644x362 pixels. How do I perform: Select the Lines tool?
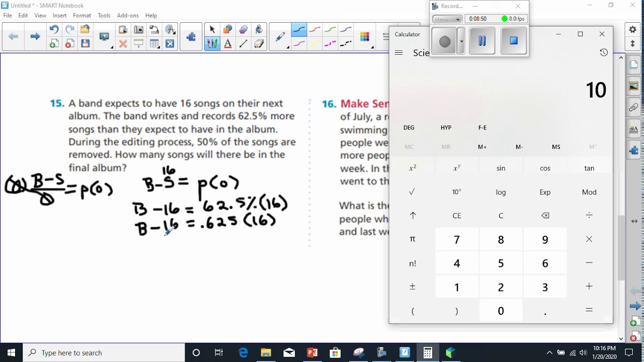coord(243,44)
